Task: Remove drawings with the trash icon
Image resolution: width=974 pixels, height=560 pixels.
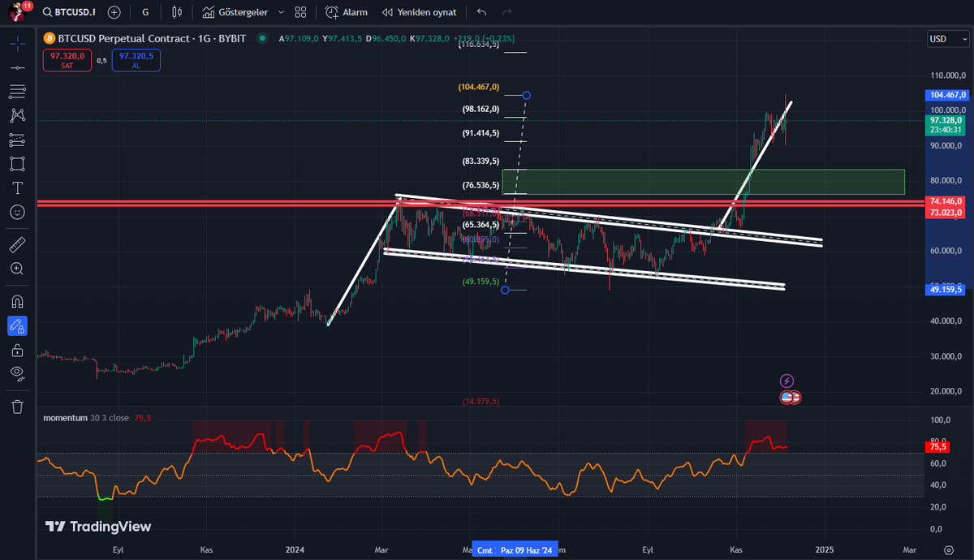Action: click(x=17, y=406)
